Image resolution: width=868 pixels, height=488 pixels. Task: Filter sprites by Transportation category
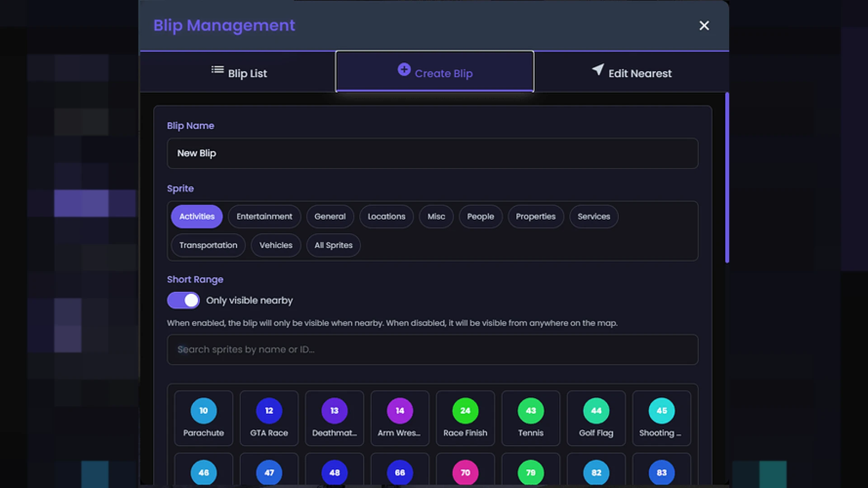[208, 245]
